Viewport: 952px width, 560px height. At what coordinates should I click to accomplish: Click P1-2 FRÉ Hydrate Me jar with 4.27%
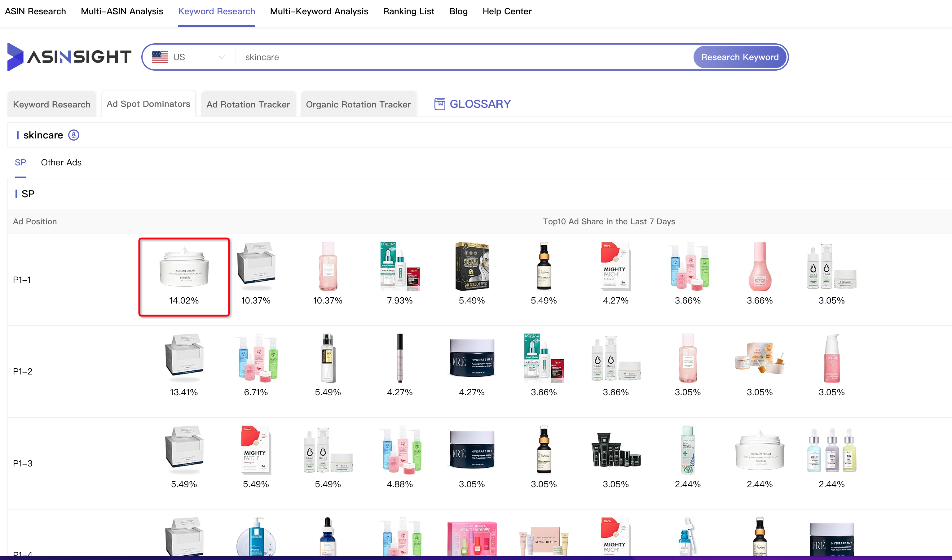tap(471, 358)
